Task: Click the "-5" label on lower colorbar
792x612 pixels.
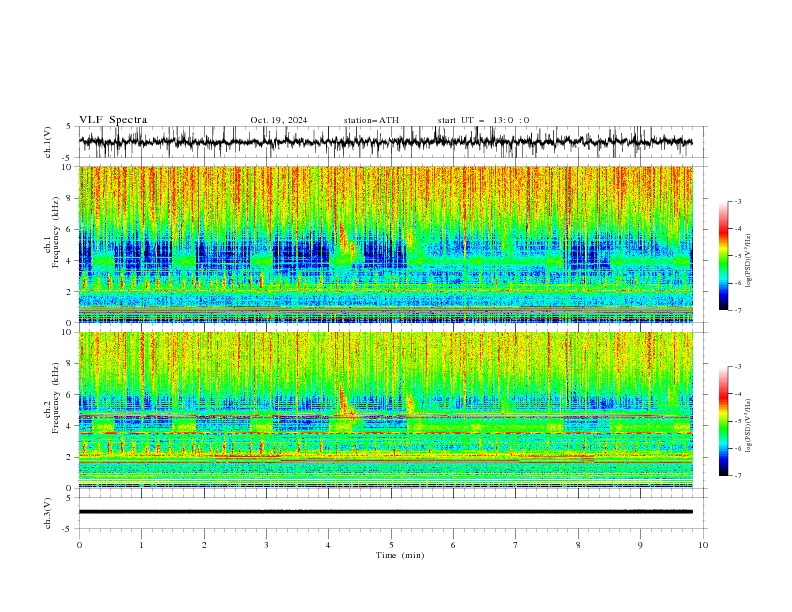Action: (738, 421)
